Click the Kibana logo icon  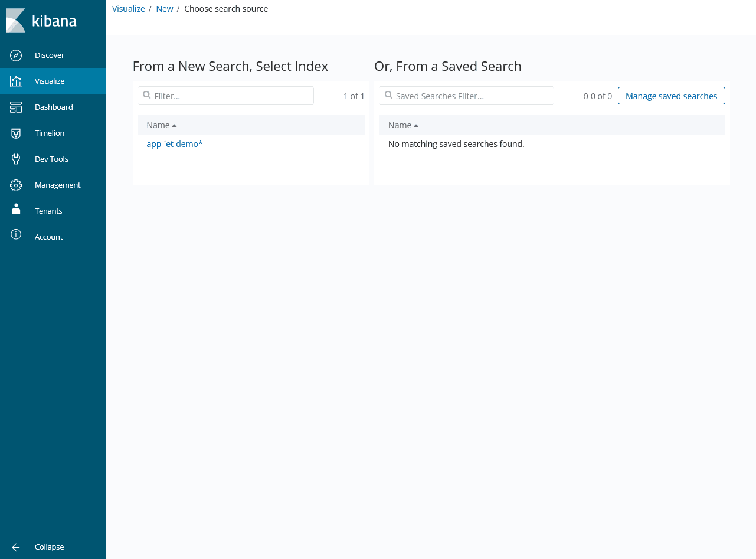click(16, 21)
